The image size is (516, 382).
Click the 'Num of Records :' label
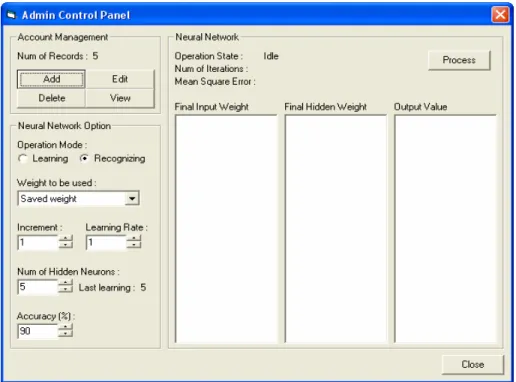[x=52, y=56]
